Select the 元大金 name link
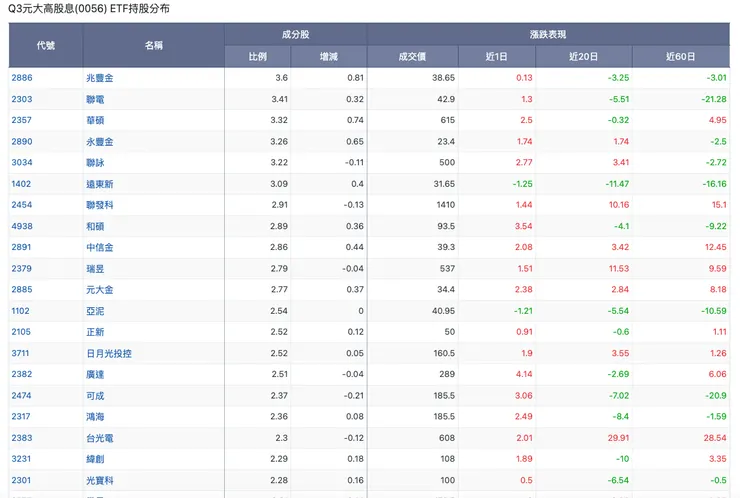 (x=100, y=289)
